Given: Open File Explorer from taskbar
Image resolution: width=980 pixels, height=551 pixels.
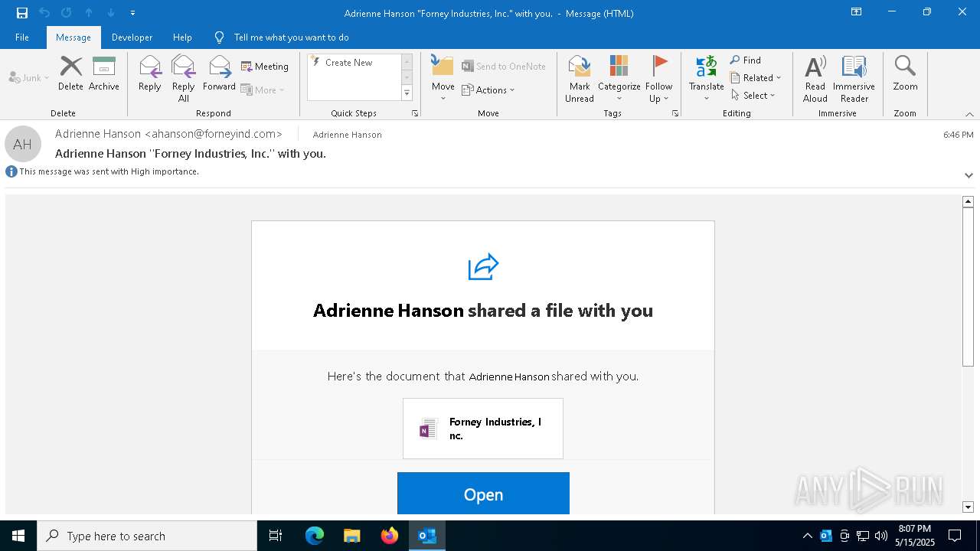Looking at the screenshot, I should [x=351, y=536].
